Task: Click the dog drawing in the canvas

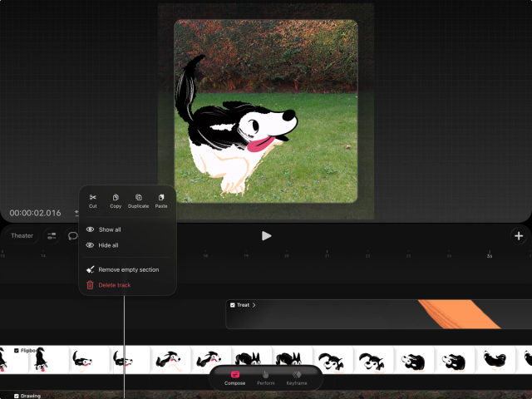Action: pyautogui.click(x=236, y=127)
